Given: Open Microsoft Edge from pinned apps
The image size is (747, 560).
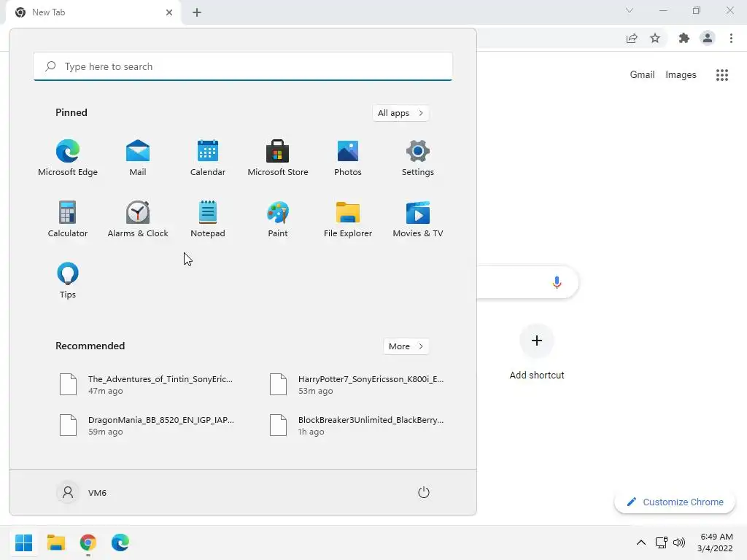Looking at the screenshot, I should [x=68, y=158].
